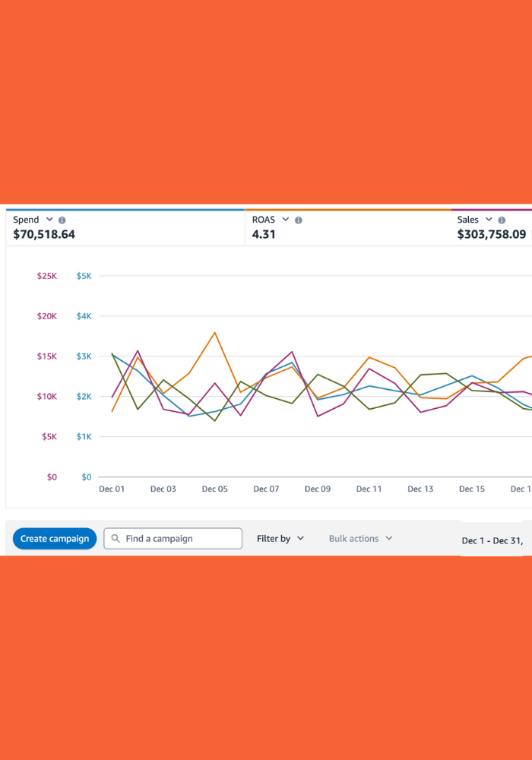Click the Dec 13 x-axis label
The width and height of the screenshot is (532, 760).
pyautogui.click(x=420, y=489)
